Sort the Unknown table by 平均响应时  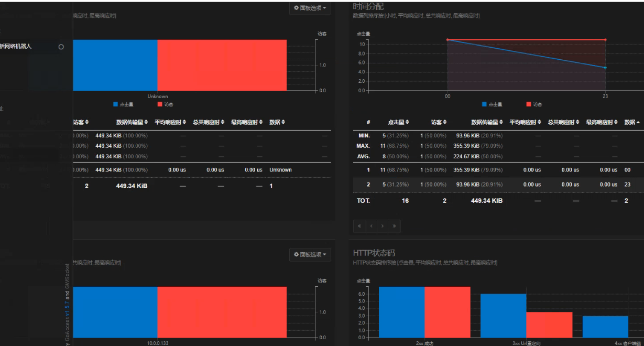tap(170, 122)
